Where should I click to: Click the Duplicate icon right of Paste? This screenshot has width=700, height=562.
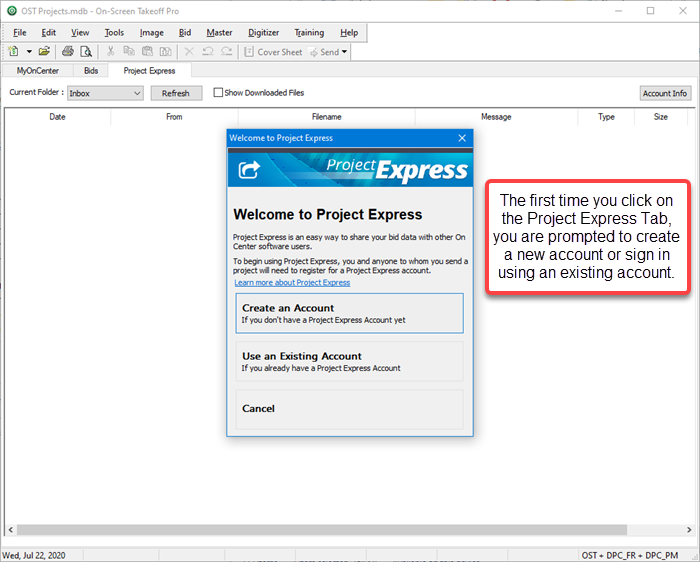pyautogui.click(x=166, y=51)
